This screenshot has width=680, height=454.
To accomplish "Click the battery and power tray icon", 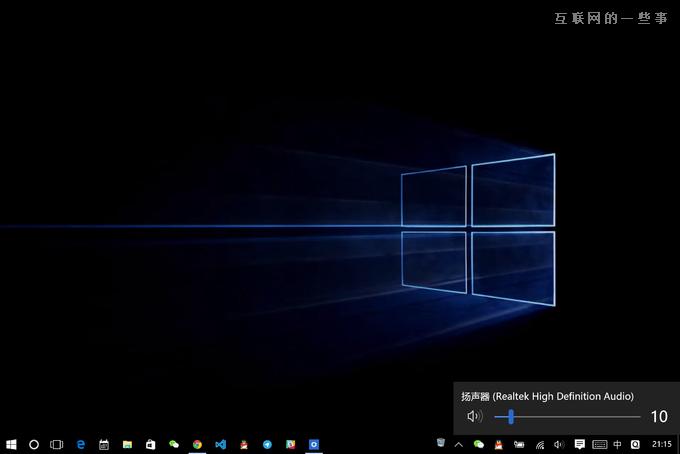I will 519,444.
